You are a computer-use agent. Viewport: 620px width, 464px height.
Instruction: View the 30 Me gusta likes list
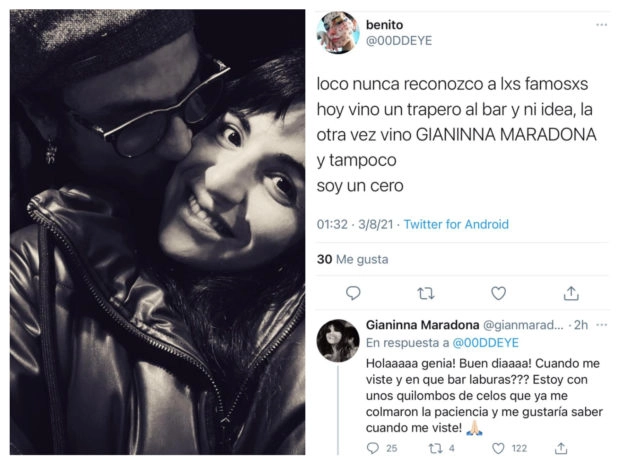pos(352,259)
